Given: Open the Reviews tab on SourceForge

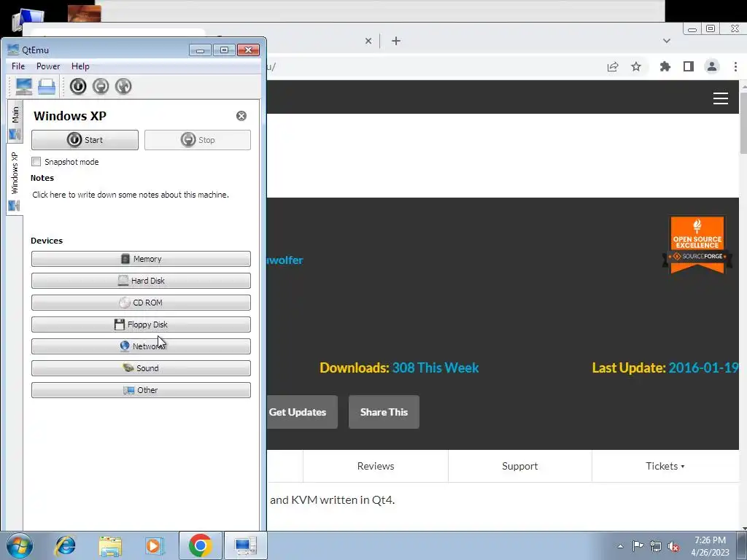Looking at the screenshot, I should [x=376, y=466].
